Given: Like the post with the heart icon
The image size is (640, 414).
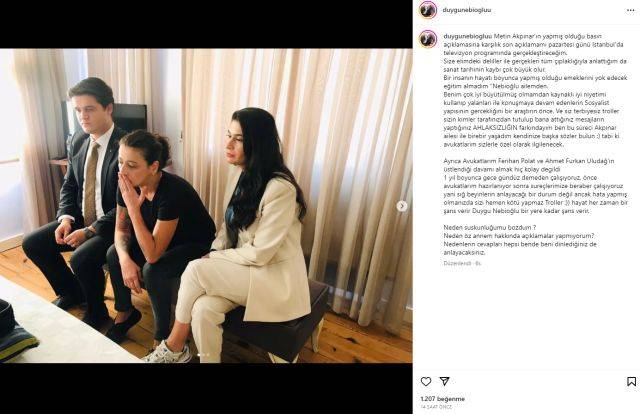Looking at the screenshot, I should [426, 381].
